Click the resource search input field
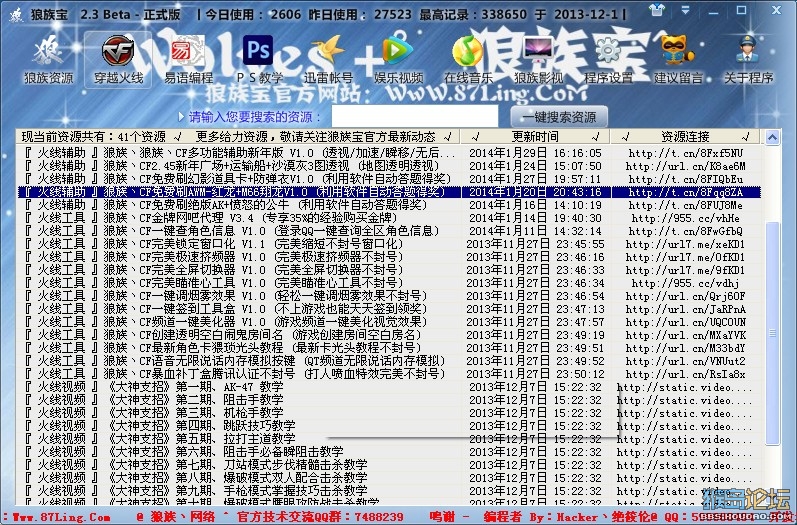797x525 pixels. [x=415, y=116]
